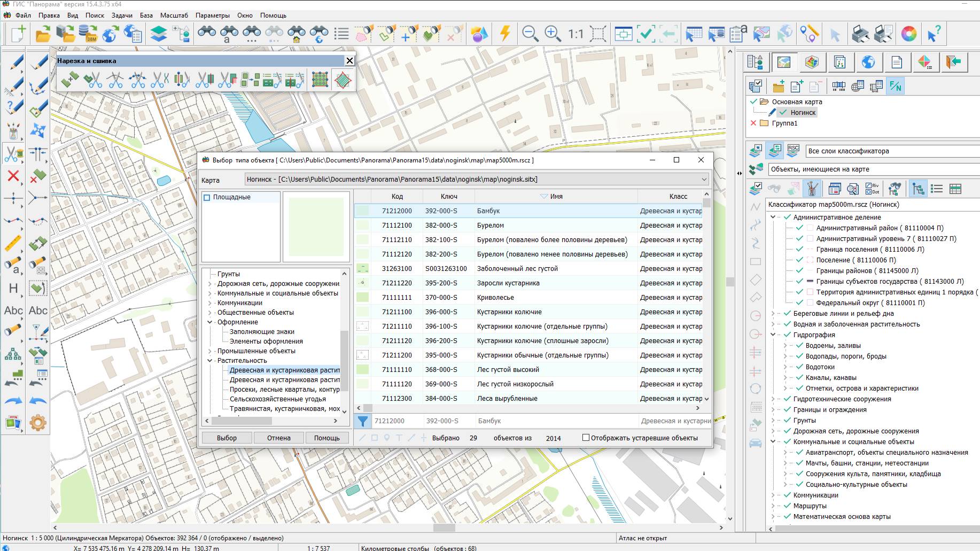Click the 1:1 scale toolbar button
980x551 pixels.
click(x=575, y=34)
